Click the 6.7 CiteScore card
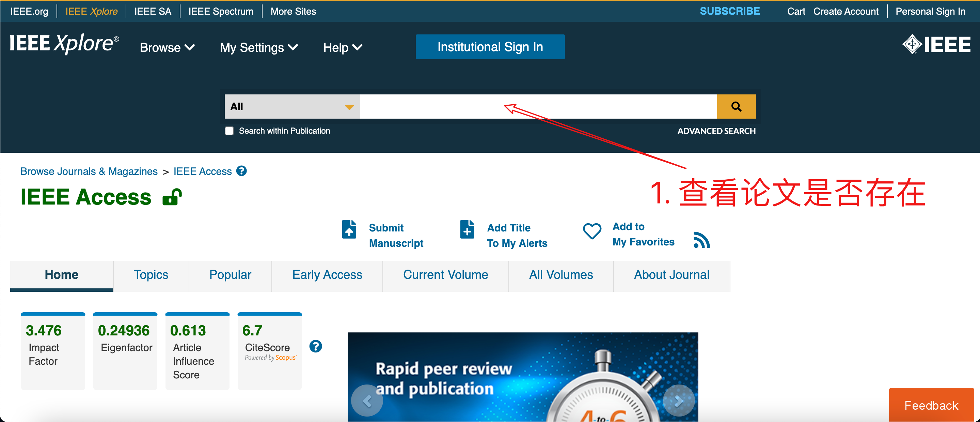 (269, 351)
